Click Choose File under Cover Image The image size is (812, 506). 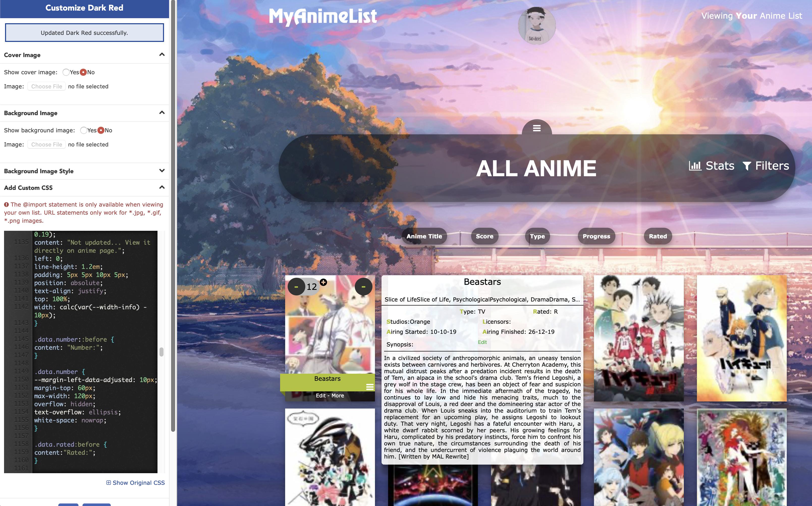[46, 86]
